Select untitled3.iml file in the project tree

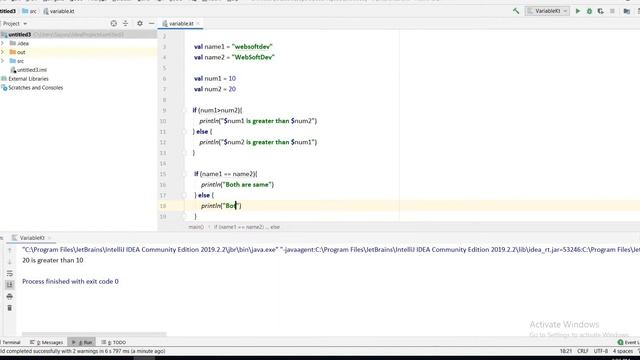(x=29, y=70)
